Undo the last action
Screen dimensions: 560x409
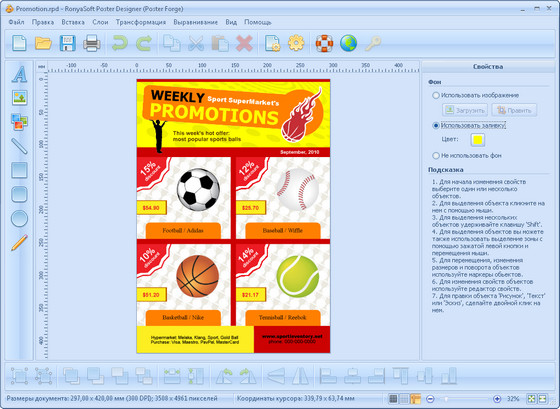click(x=120, y=43)
